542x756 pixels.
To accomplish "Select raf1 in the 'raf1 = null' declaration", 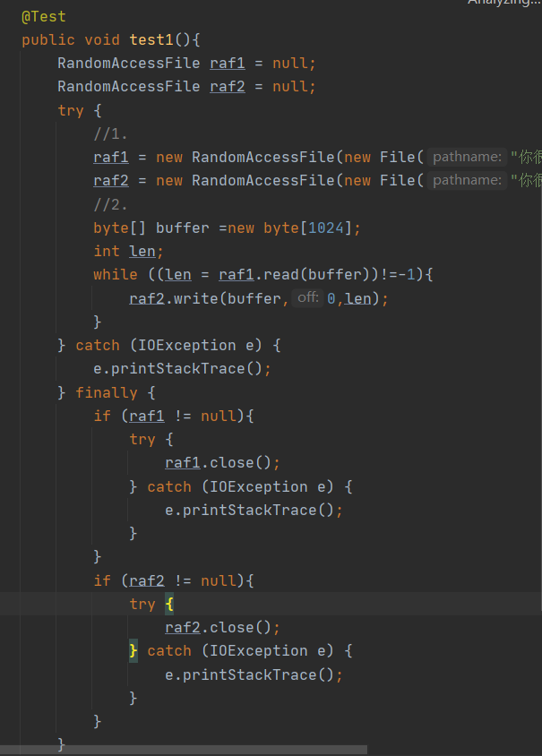I will (x=228, y=64).
